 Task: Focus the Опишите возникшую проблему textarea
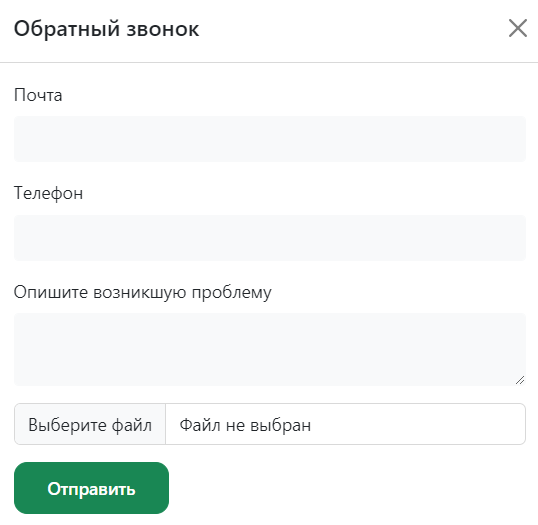pyautogui.click(x=270, y=349)
